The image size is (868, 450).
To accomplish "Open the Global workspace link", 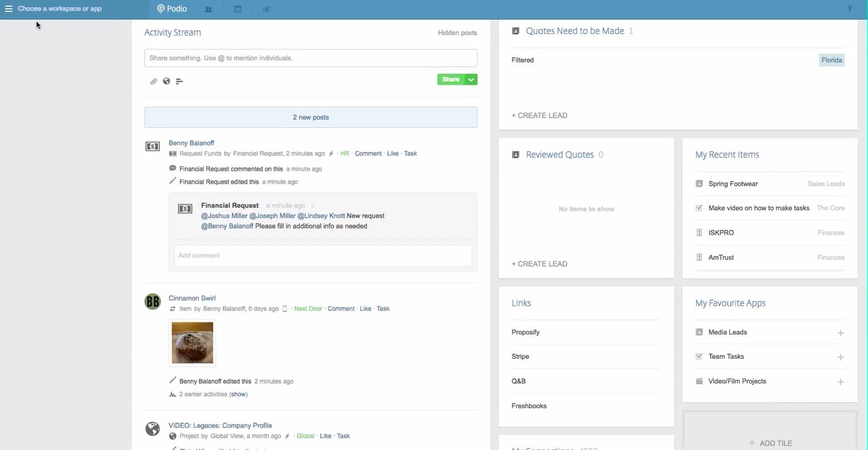I will pos(306,436).
